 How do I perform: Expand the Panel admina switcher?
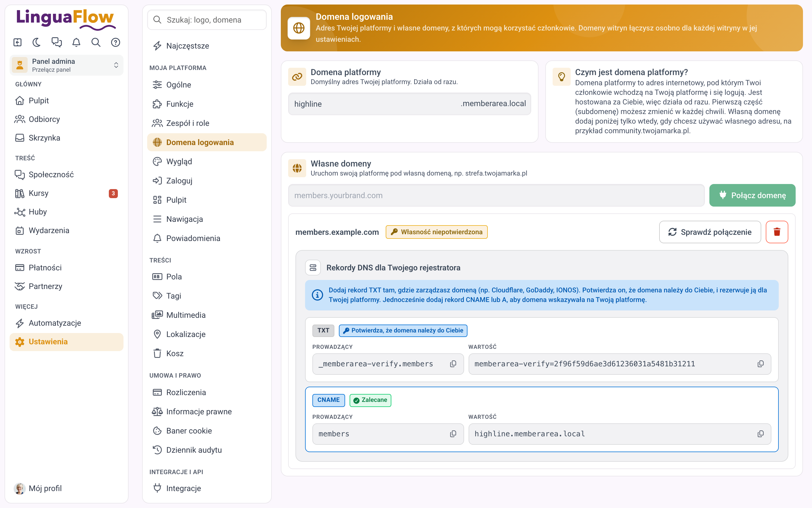click(x=67, y=65)
